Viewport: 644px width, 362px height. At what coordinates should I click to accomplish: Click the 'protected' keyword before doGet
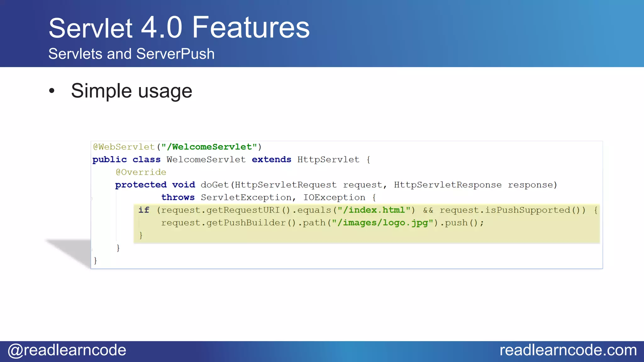(141, 185)
